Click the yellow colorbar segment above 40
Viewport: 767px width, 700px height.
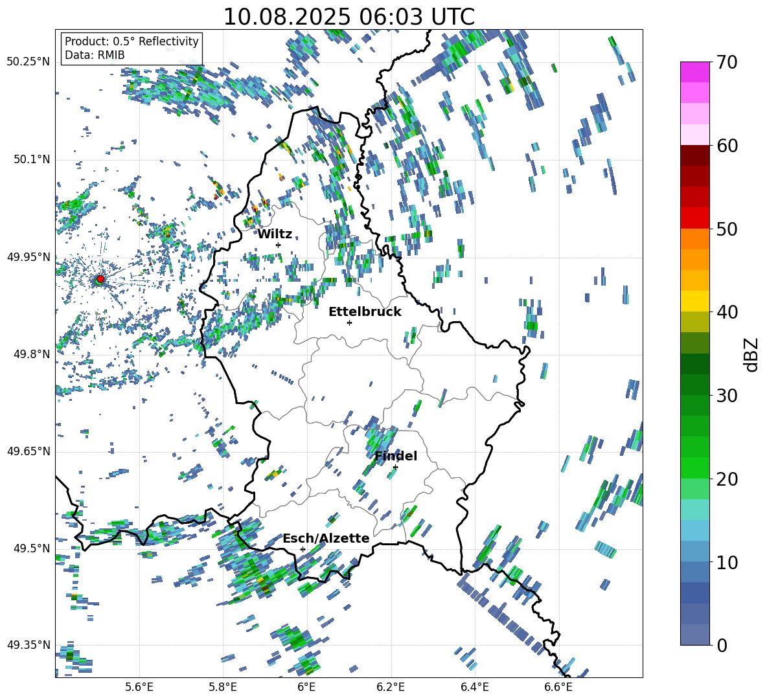click(694, 301)
